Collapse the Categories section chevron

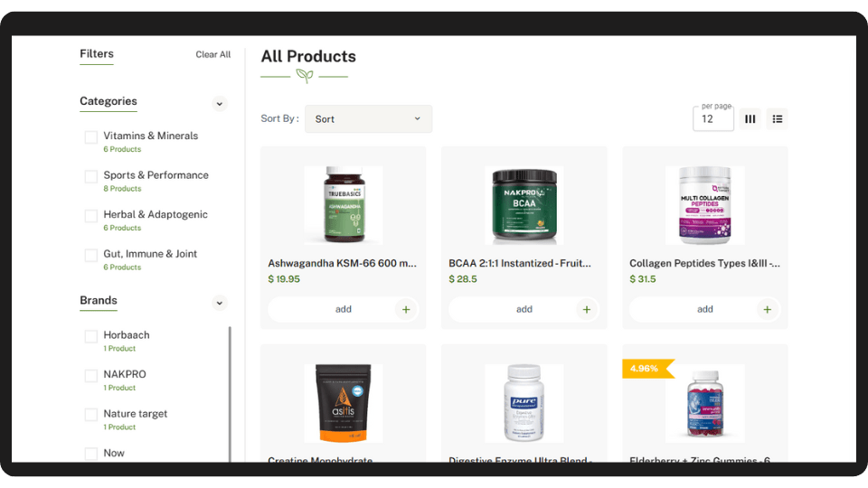point(220,104)
